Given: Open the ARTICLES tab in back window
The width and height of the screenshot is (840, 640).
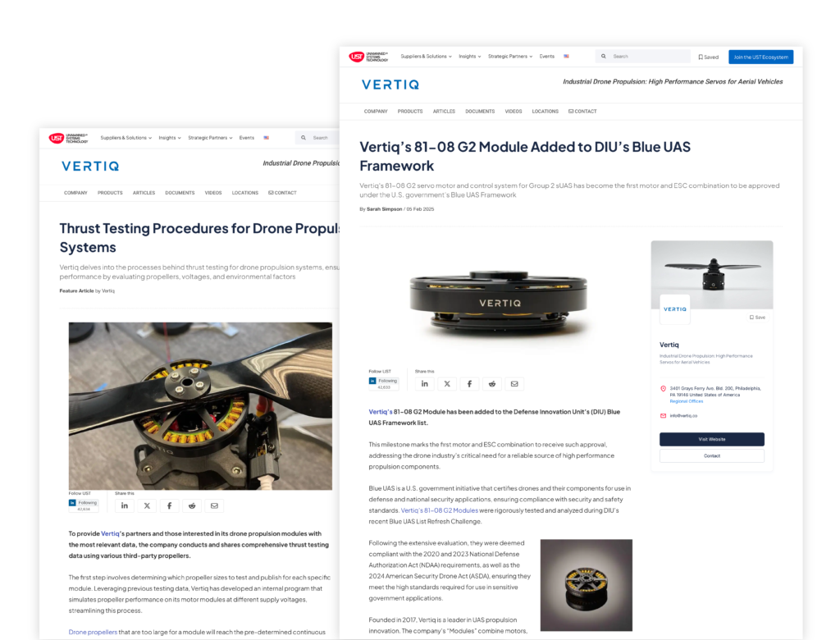Looking at the screenshot, I should pyautogui.click(x=144, y=193).
